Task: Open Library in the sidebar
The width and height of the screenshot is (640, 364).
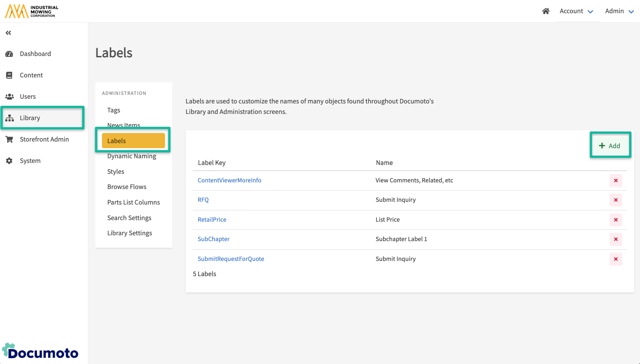Action: point(30,118)
